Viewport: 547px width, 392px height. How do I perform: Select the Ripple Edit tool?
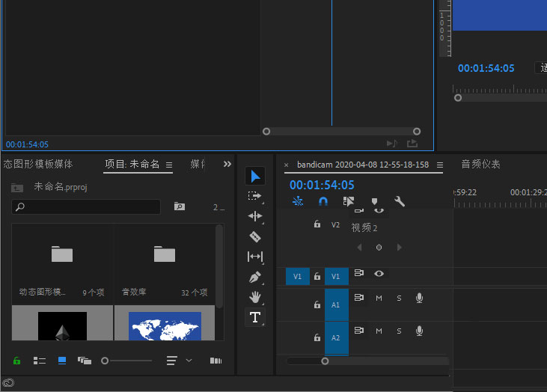pos(255,216)
